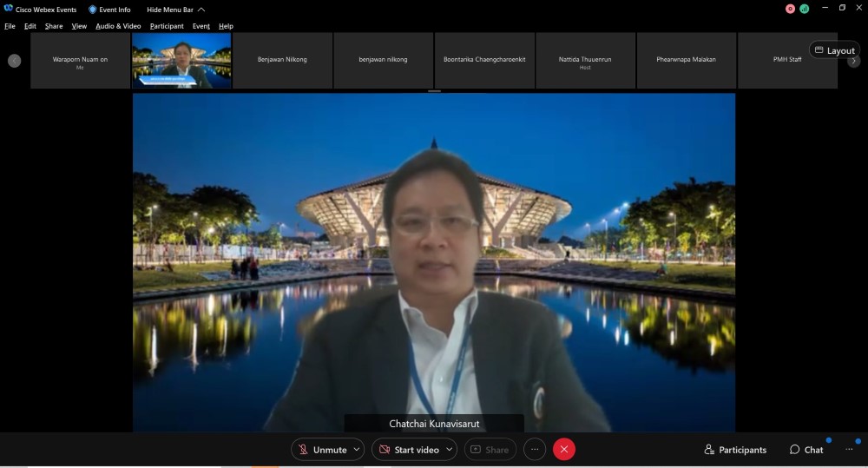The image size is (868, 468).
Task: Click the red recording indicator icon
Action: pos(790,9)
